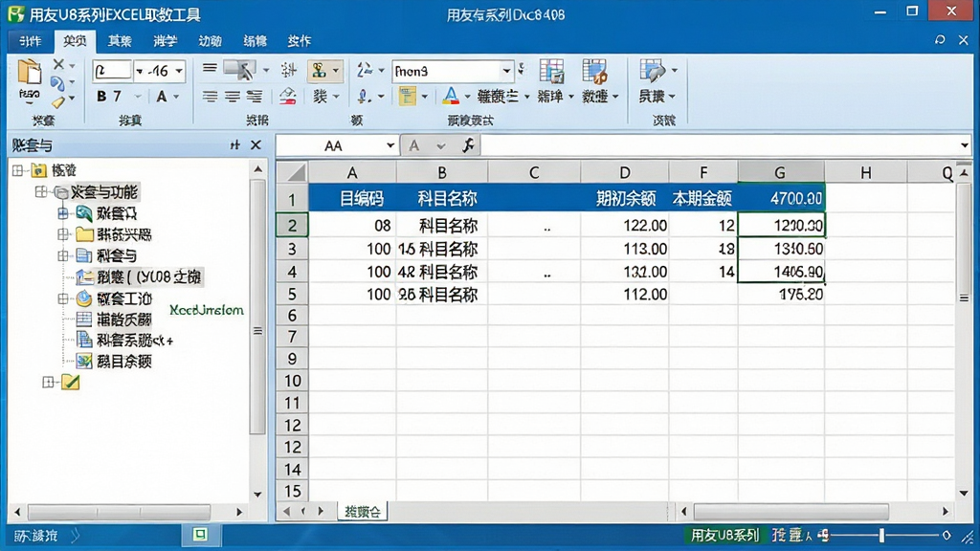Open the fnon3 font combo dropdown arrow

tap(506, 71)
